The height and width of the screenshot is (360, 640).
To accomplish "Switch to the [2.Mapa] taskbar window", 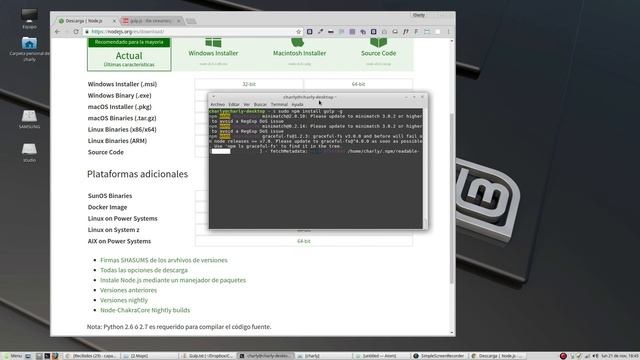I will tap(149, 356).
